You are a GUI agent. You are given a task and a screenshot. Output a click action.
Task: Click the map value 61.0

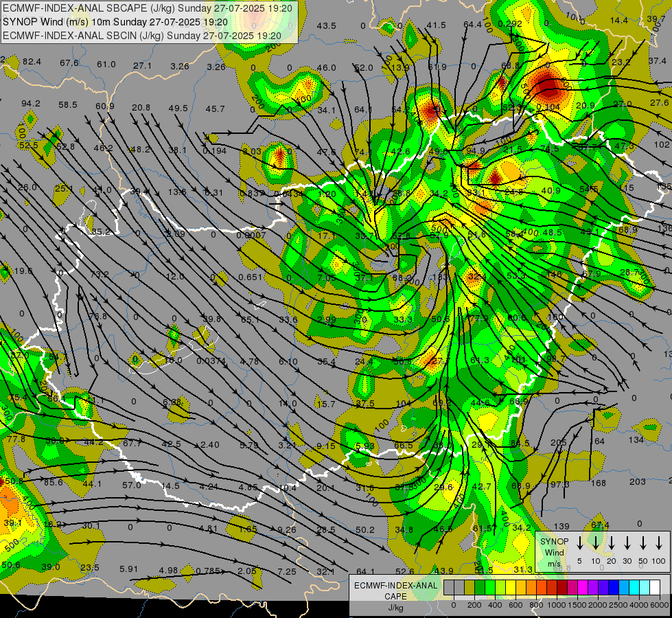point(106,65)
